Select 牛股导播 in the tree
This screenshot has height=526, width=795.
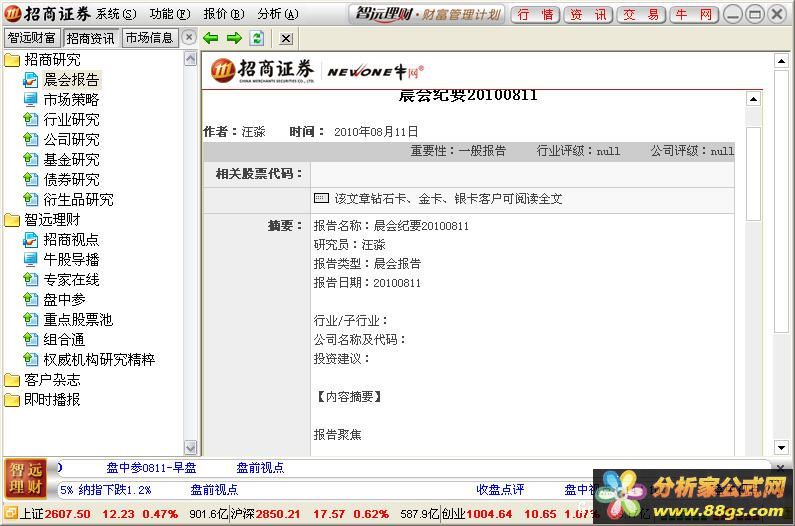point(71,259)
